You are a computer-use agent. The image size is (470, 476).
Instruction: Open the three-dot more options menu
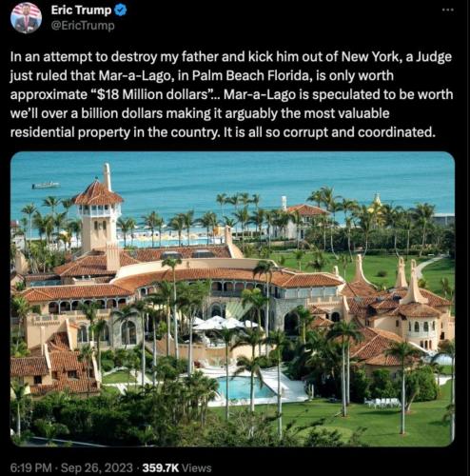tap(448, 10)
